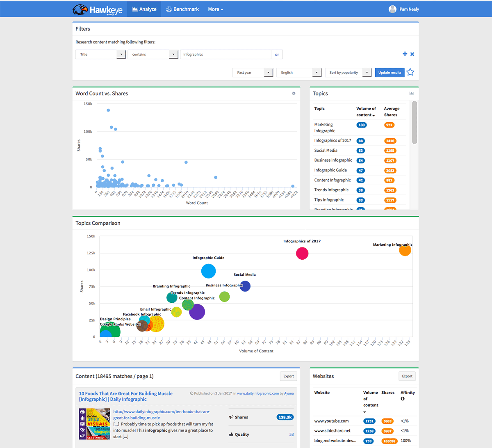Select blog.red-website-des... website row
The width and height of the screenshot is (492, 448).
tap(364, 441)
